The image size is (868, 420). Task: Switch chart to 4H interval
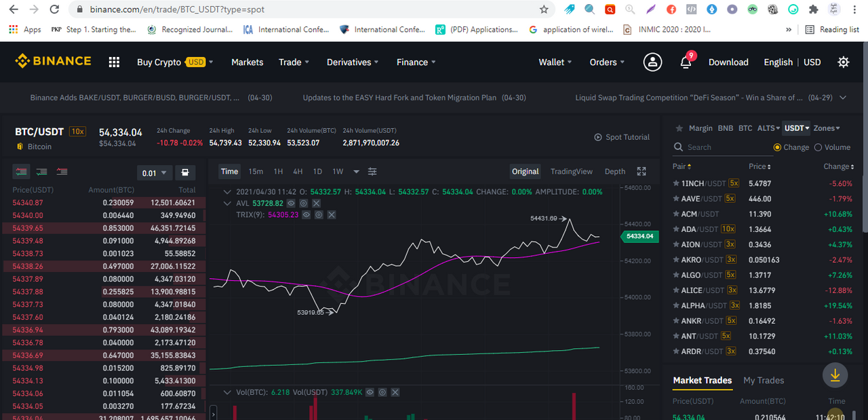tap(298, 172)
